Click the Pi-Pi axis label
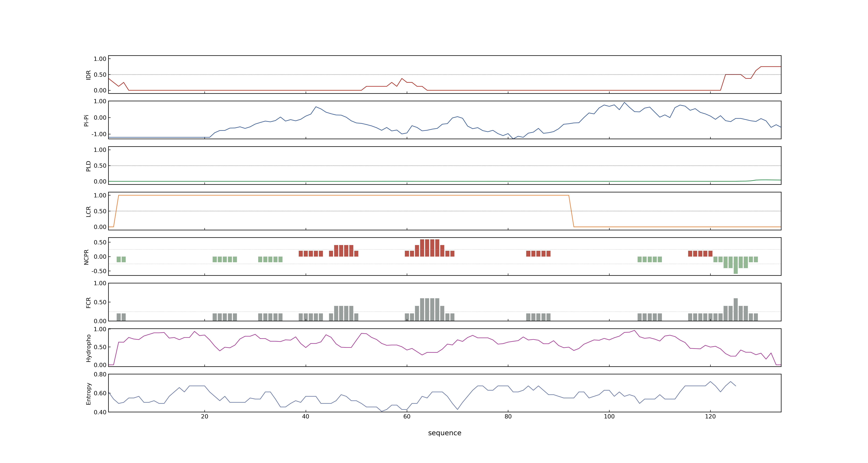The image size is (868, 463). tap(86, 120)
